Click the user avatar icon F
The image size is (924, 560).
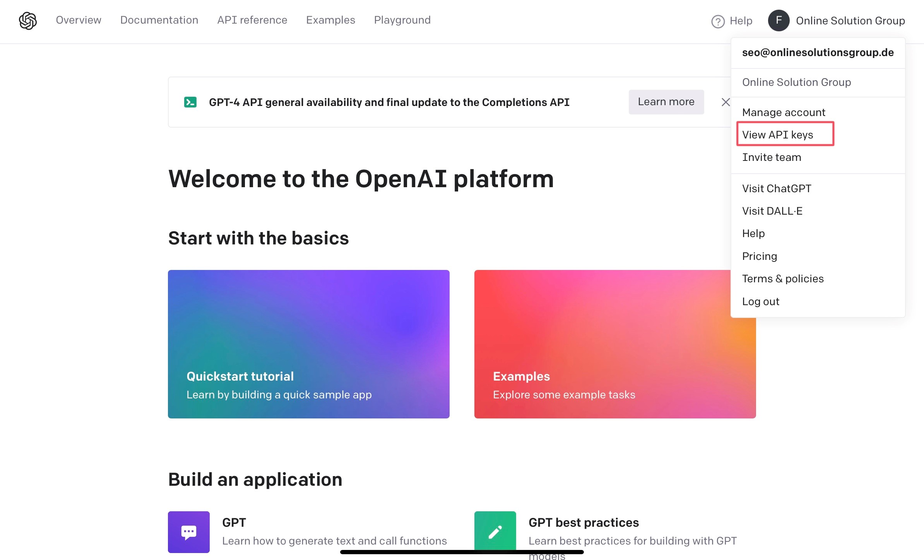point(779,20)
